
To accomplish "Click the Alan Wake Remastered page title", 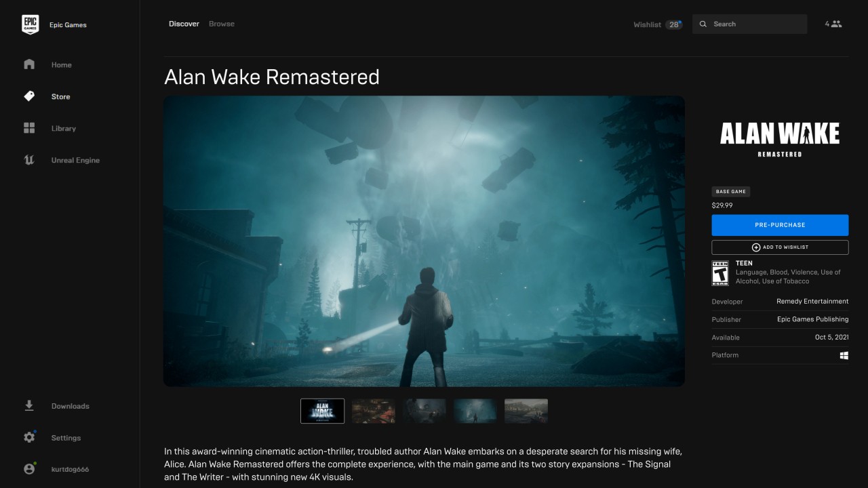I will pyautogui.click(x=272, y=77).
